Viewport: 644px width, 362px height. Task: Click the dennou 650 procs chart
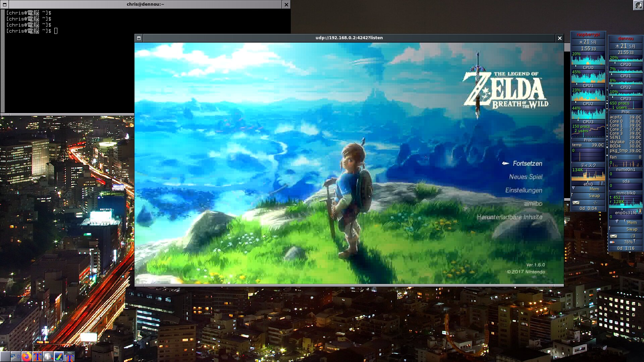[x=626, y=105]
